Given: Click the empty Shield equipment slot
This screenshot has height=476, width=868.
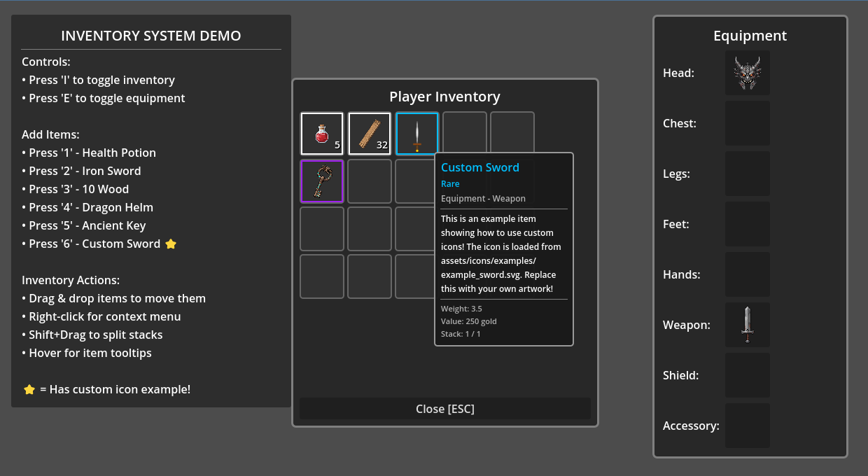Looking at the screenshot, I should click(x=747, y=375).
